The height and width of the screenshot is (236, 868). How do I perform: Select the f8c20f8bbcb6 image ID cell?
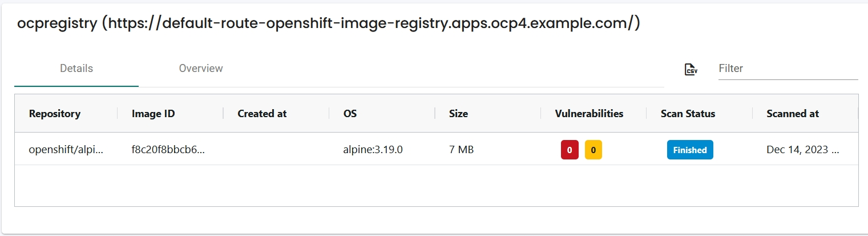(x=168, y=150)
